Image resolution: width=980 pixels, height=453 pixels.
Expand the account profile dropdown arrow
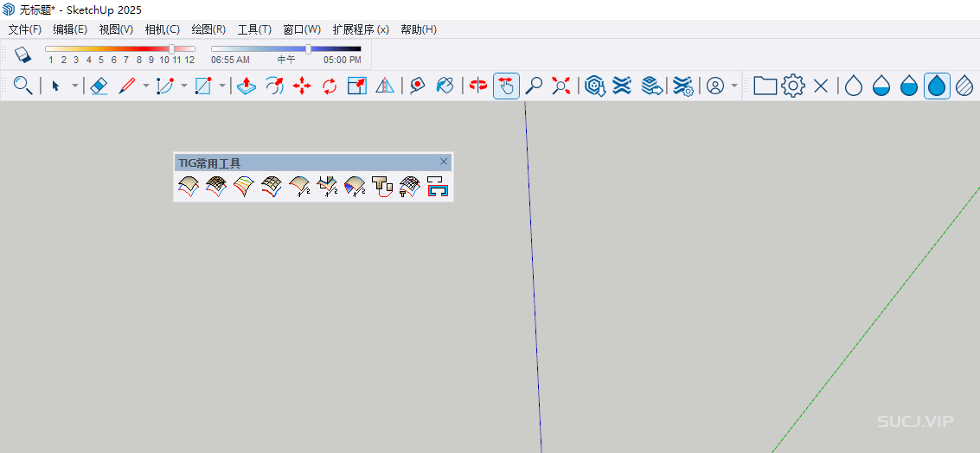point(734,86)
